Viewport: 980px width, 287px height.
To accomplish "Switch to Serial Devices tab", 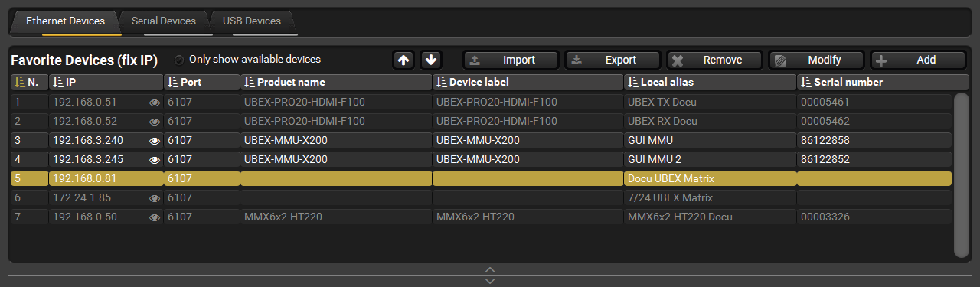I will pyautogui.click(x=164, y=21).
